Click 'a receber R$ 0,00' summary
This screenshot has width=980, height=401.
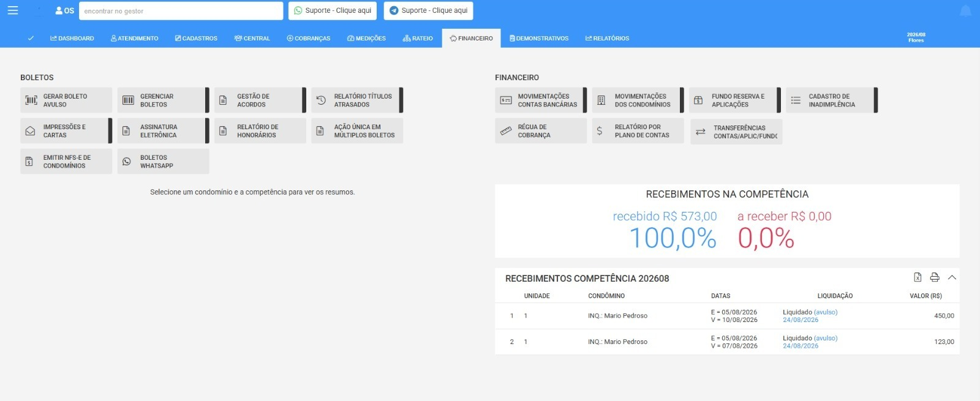(x=785, y=216)
